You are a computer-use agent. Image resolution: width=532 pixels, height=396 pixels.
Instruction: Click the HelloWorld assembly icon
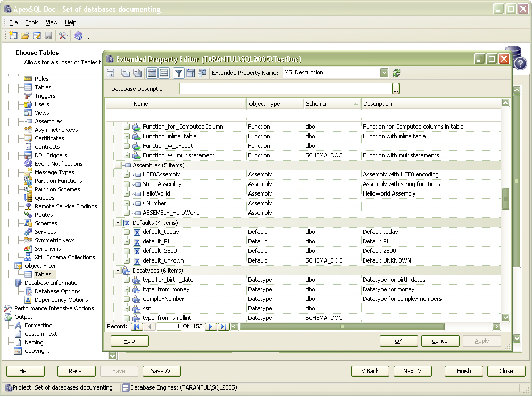(x=137, y=194)
